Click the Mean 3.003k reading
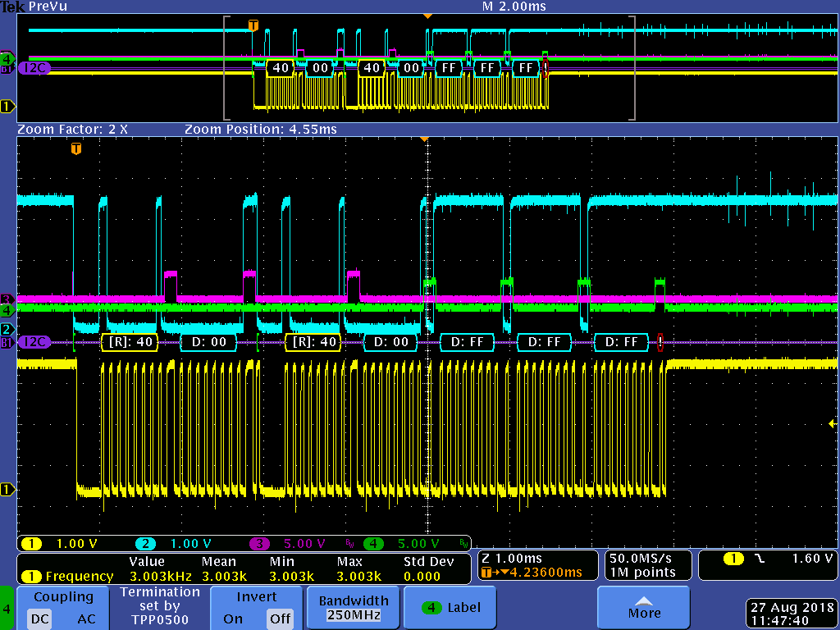The width and height of the screenshot is (840, 630). [x=225, y=577]
